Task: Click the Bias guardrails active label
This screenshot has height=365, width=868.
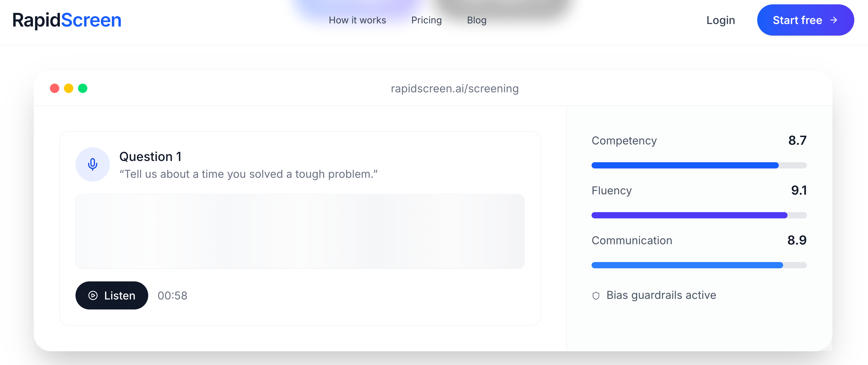Action: click(661, 295)
